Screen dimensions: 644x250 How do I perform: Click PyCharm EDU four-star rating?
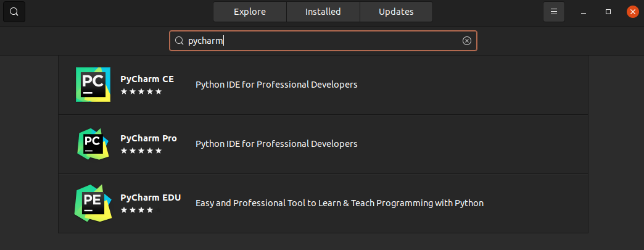[141, 210]
